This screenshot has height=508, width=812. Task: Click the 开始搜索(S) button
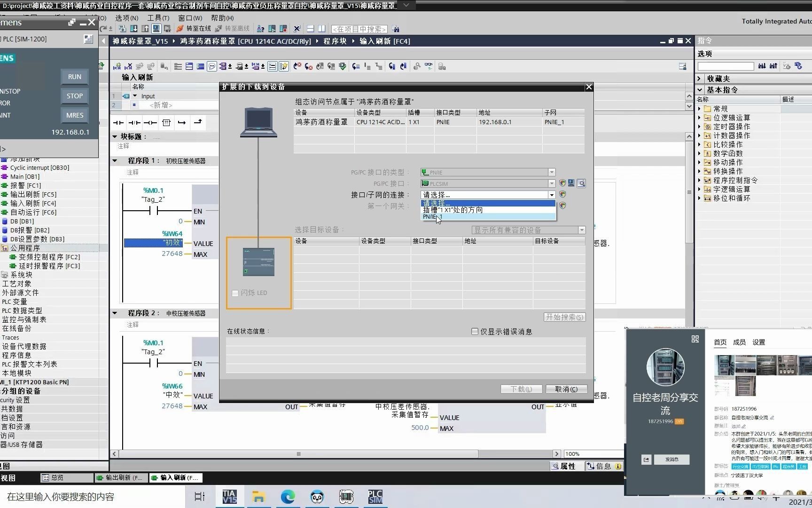(x=565, y=317)
